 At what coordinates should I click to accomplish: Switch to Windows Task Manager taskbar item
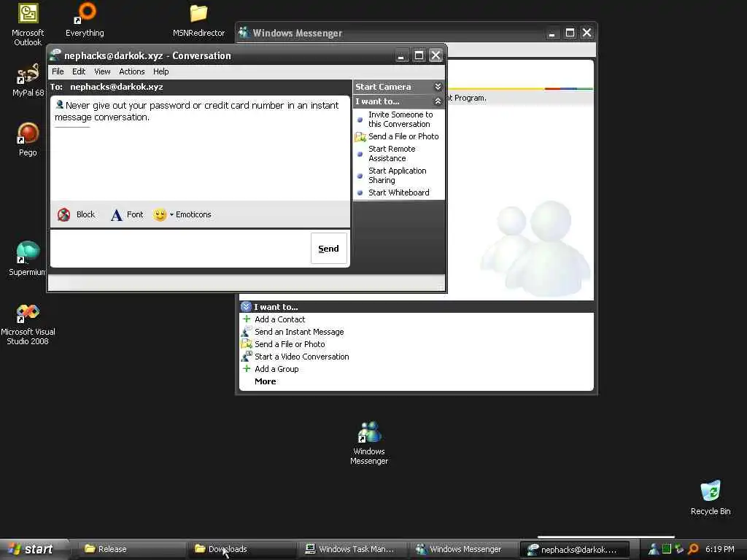353,550
